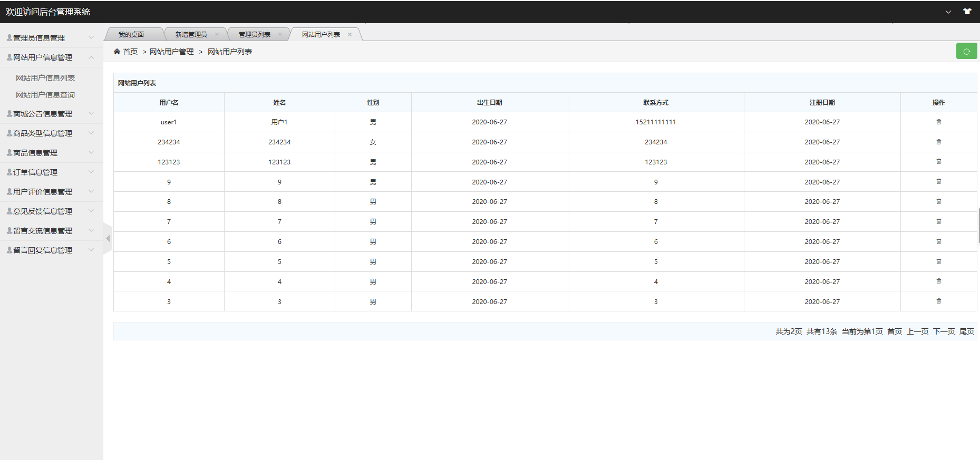Expand 商品类型信息管理 menu
The image size is (980, 460).
(51, 133)
